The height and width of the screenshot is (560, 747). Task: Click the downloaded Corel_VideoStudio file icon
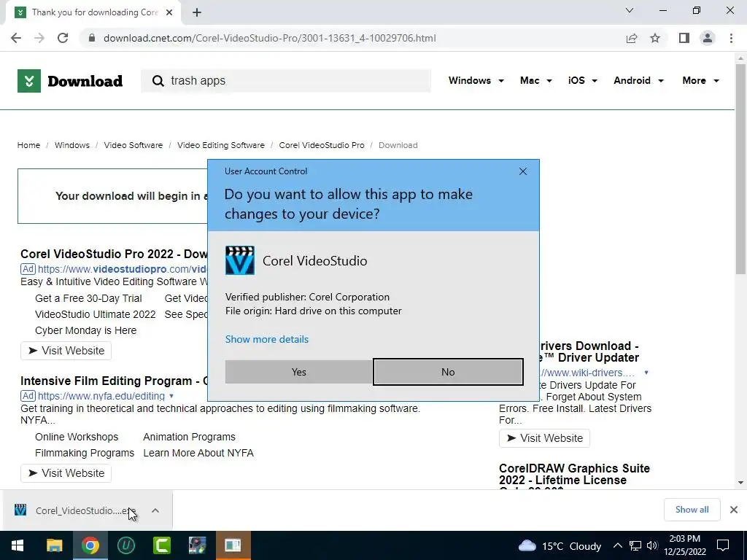(20, 510)
